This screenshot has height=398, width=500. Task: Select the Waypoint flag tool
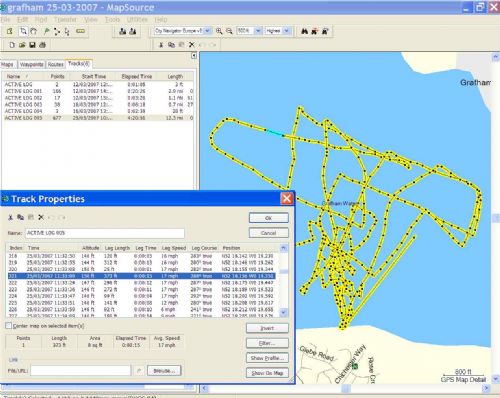[46, 31]
